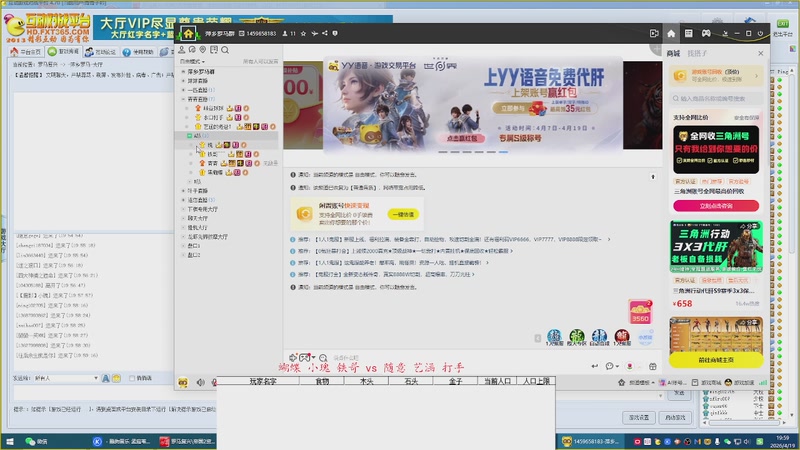Click the gift box icon in chat toolbar
Screen dimensions: 800x450
(653, 366)
